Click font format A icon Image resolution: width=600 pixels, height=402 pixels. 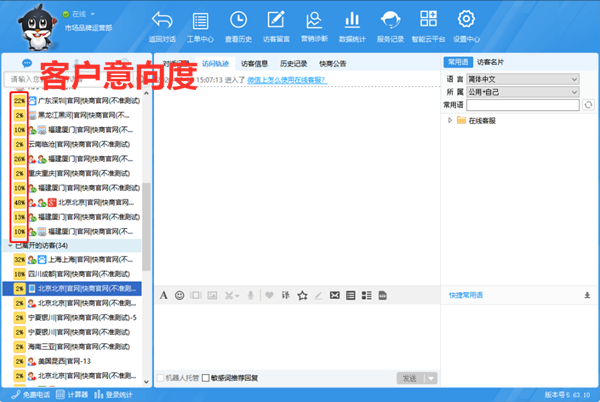163,295
